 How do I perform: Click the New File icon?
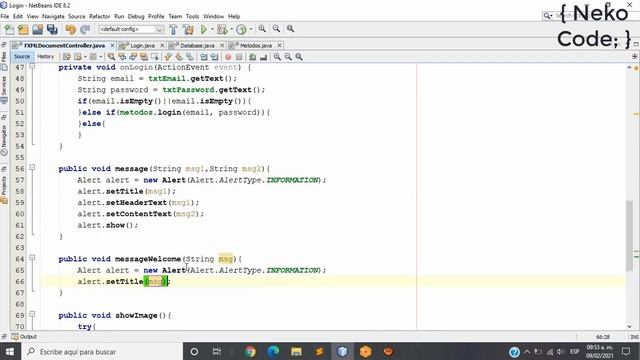pyautogui.click(x=9, y=29)
